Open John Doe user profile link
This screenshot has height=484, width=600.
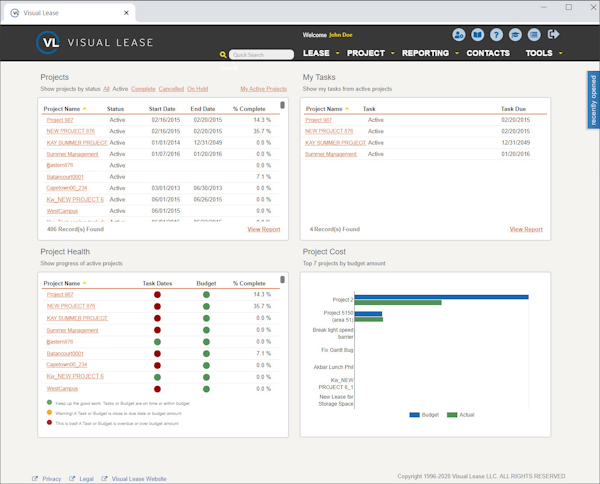pos(341,35)
